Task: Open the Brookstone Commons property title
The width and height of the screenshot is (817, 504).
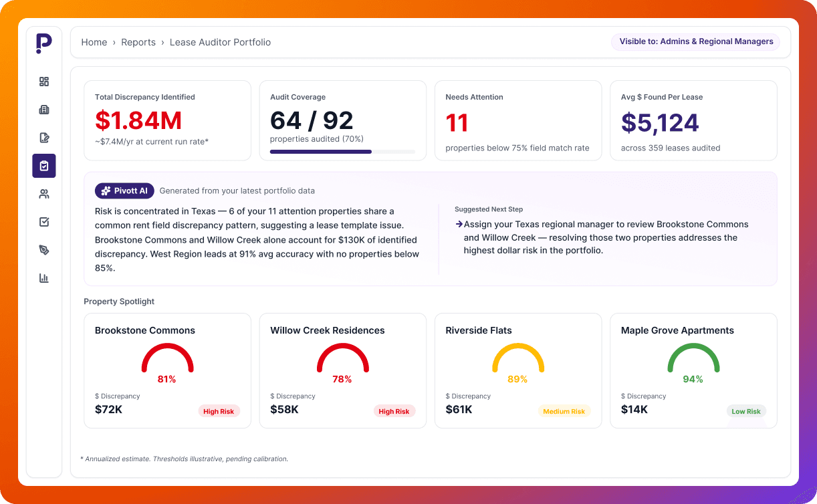Action: [145, 330]
